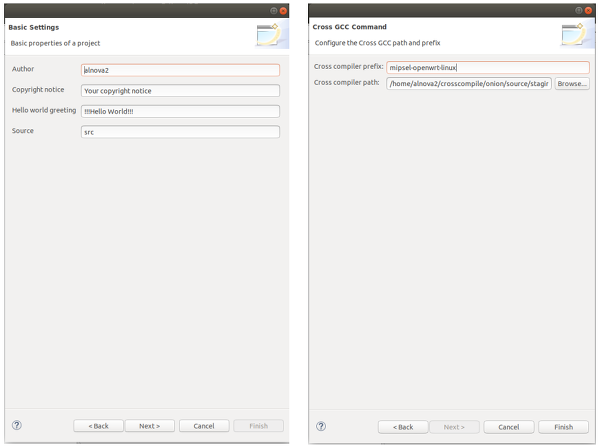Click the Cross compiler prefix label
The height and width of the screenshot is (448, 600).
(x=349, y=67)
